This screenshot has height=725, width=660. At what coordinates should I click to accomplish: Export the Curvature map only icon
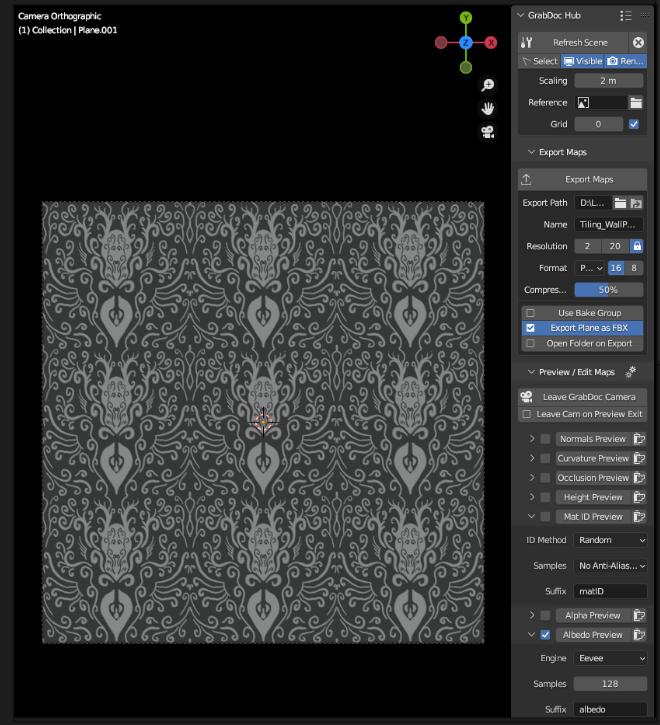coord(639,458)
